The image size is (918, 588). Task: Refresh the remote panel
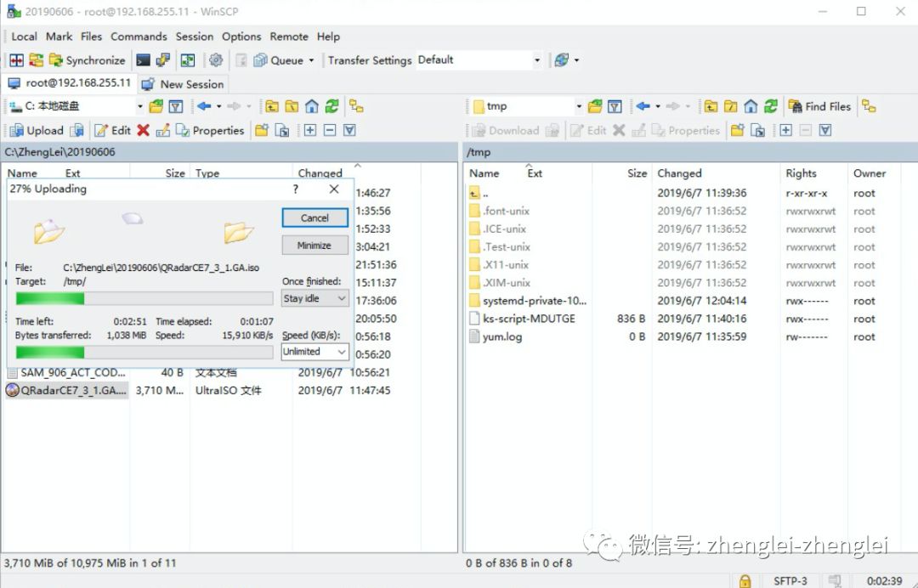[x=771, y=106]
